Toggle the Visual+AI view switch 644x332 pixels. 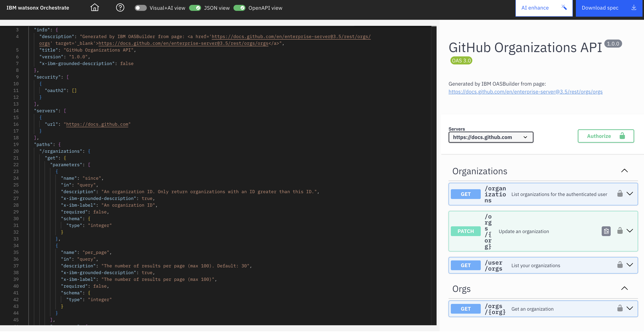(x=140, y=8)
